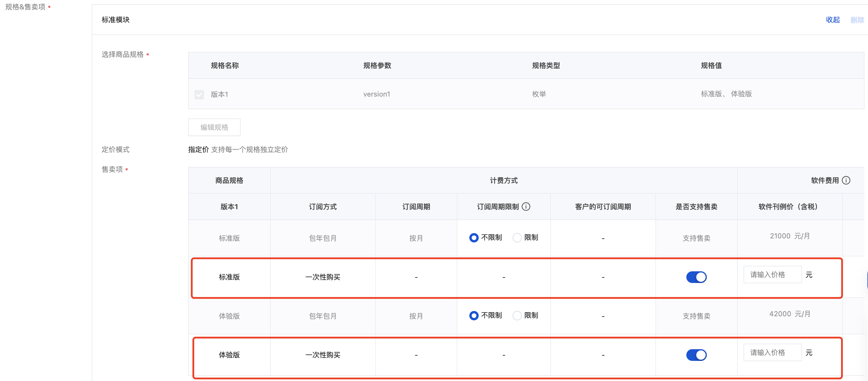Click the 删除 link for 标准模块
Image resolution: width=868 pixels, height=381 pixels.
(x=857, y=20)
